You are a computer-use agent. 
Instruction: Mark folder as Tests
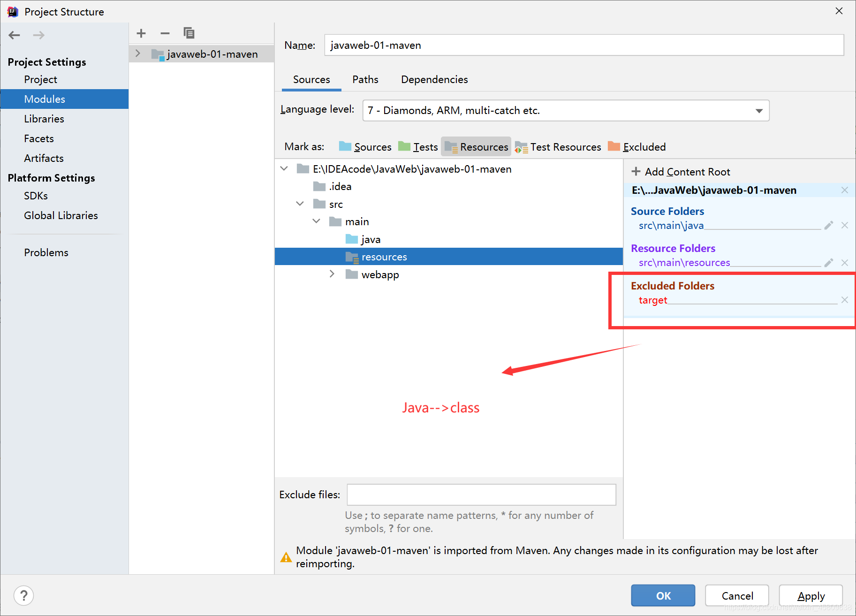coord(418,147)
